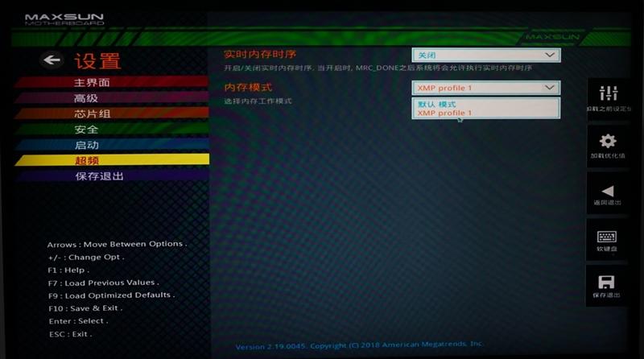The height and width of the screenshot is (359, 644).
Task: Expand the 实时内存时序 dropdown showing 关闭
Action: [x=486, y=55]
